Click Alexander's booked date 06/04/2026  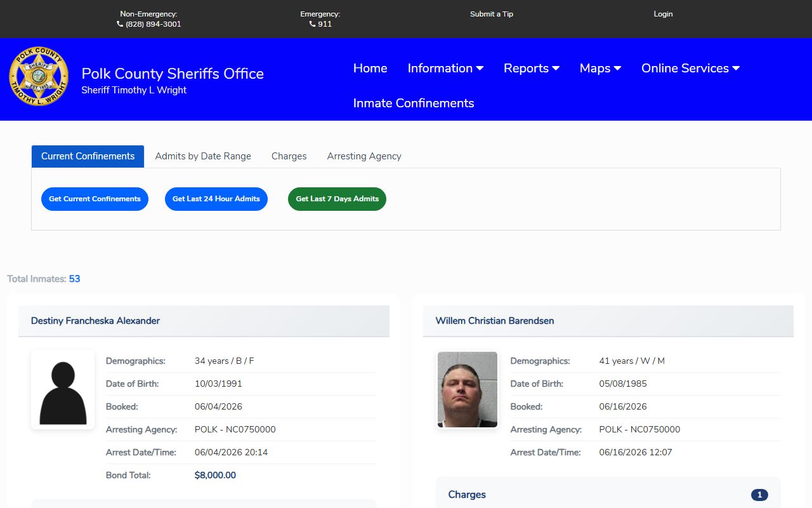point(218,406)
